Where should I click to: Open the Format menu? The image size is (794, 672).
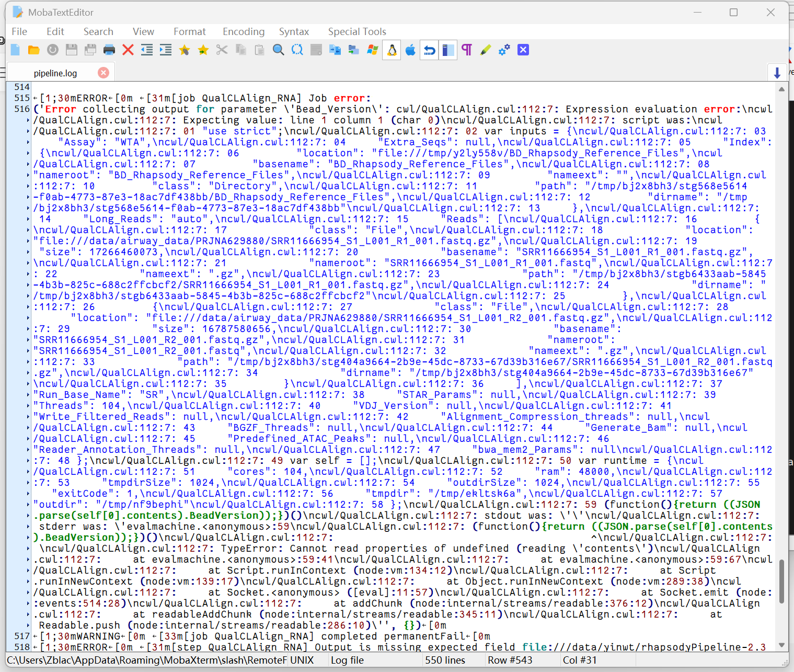(190, 31)
